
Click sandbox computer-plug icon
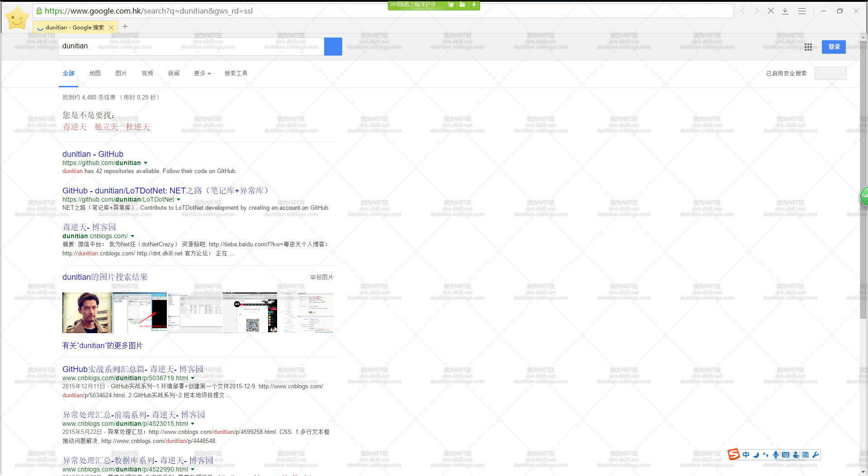(451, 5)
